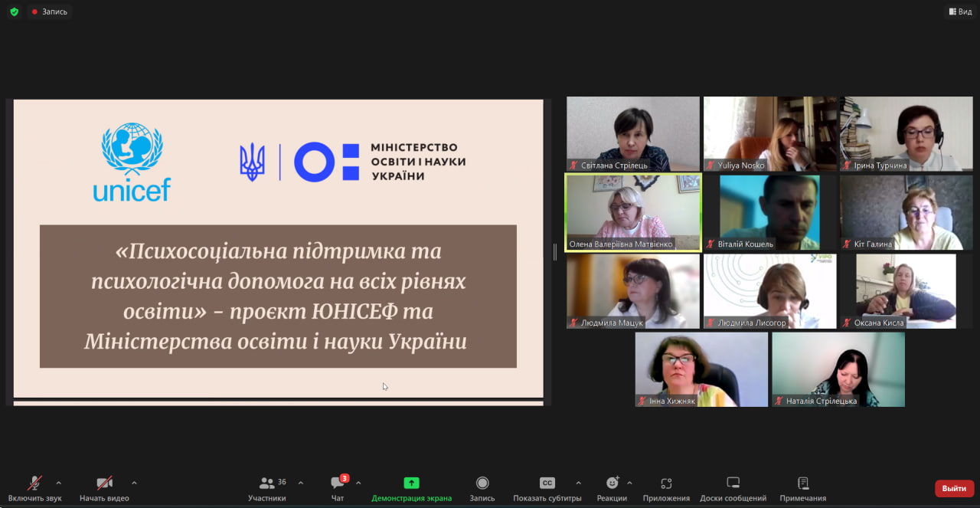This screenshot has height=508, width=980.
Task: Toggle subtitles with Показать субтитры button
Action: click(x=547, y=488)
